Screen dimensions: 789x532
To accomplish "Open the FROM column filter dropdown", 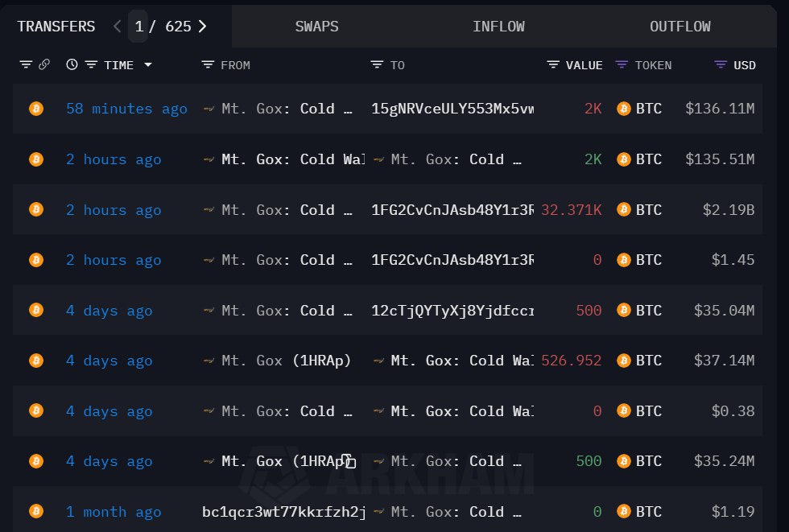I will click(208, 65).
